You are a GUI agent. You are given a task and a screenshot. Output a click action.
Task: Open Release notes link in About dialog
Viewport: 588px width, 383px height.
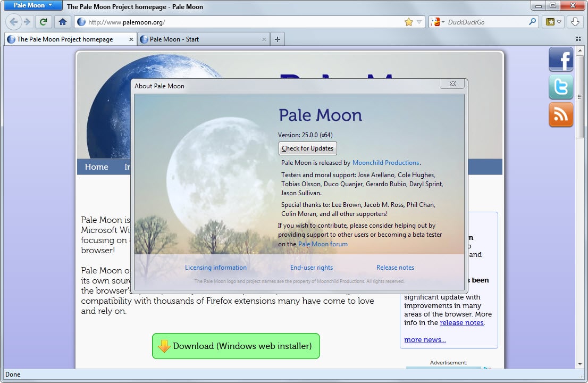point(395,268)
